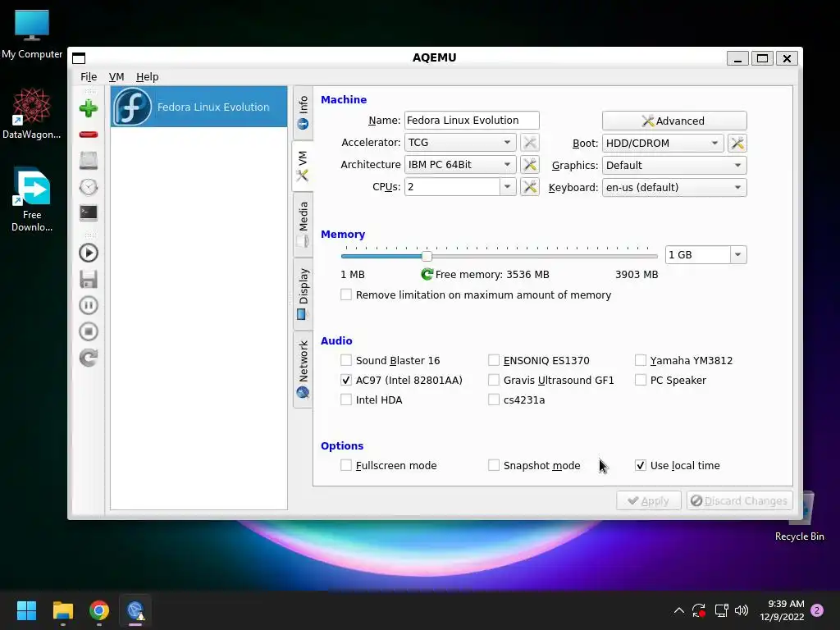The image size is (840, 630).
Task: Open Free Download desktop shortcut
Action: (x=32, y=200)
